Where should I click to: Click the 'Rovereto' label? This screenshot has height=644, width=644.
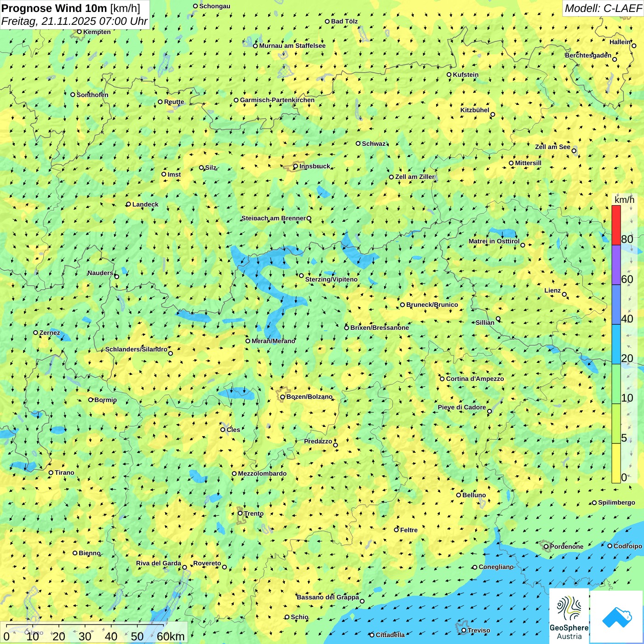[x=207, y=563]
